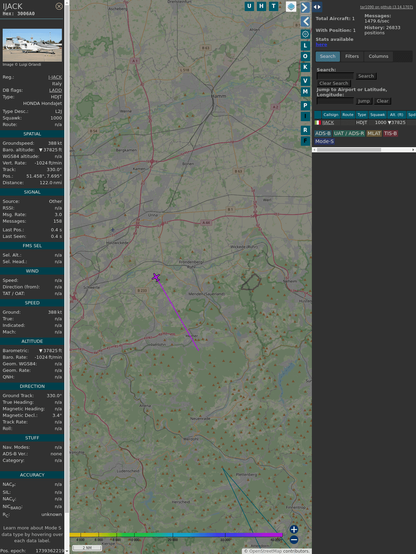
Task: Click the altitude color scale bar
Action: 176,535
